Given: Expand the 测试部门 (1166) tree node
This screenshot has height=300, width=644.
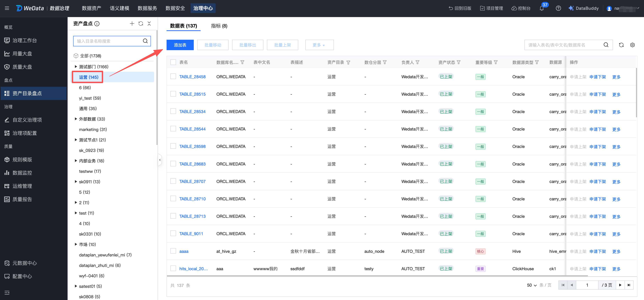Looking at the screenshot, I should [76, 67].
